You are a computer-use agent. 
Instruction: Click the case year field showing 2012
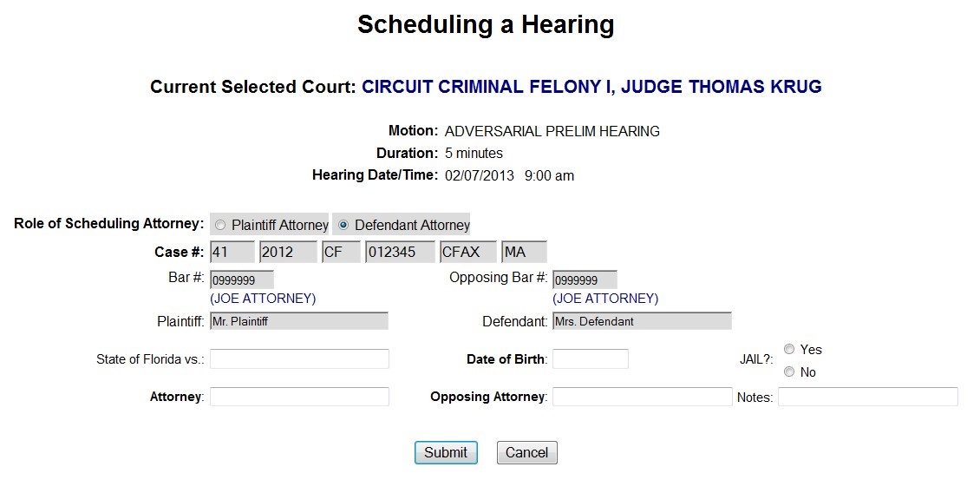288,253
